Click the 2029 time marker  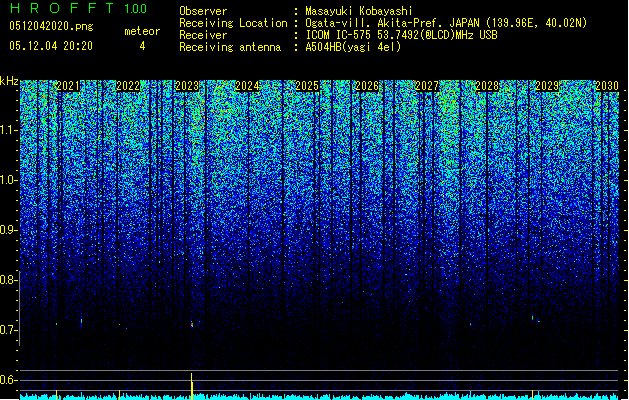(547, 86)
